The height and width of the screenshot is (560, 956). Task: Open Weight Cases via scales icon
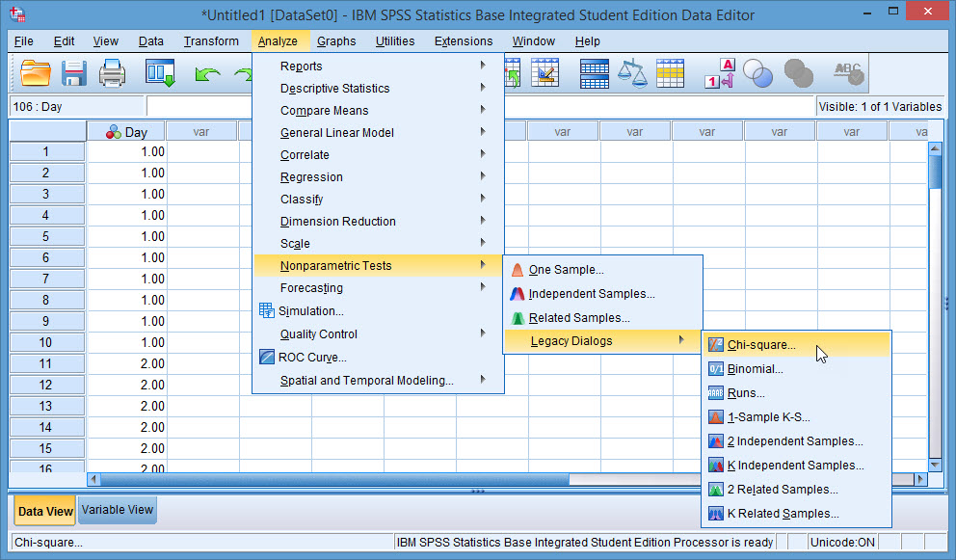[x=632, y=74]
